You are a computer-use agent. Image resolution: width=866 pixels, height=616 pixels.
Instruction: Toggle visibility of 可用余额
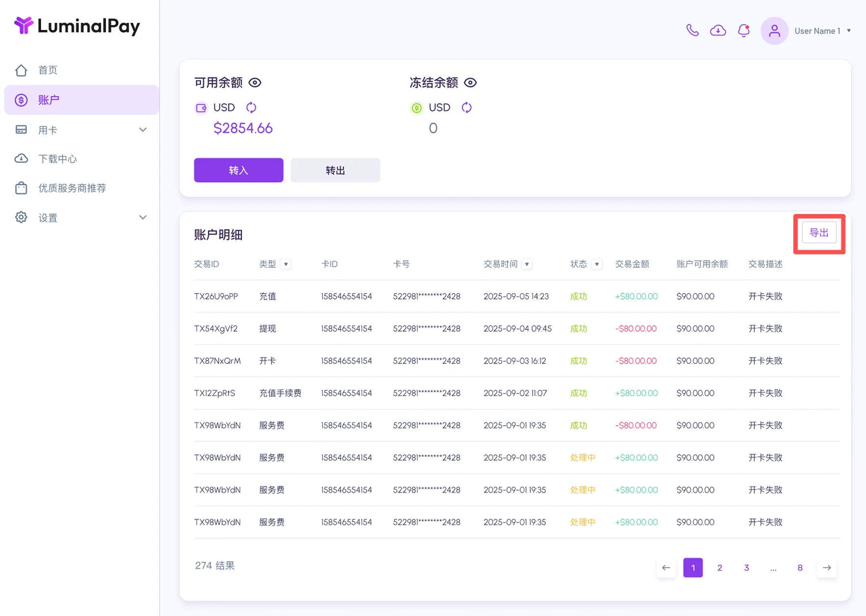point(255,82)
